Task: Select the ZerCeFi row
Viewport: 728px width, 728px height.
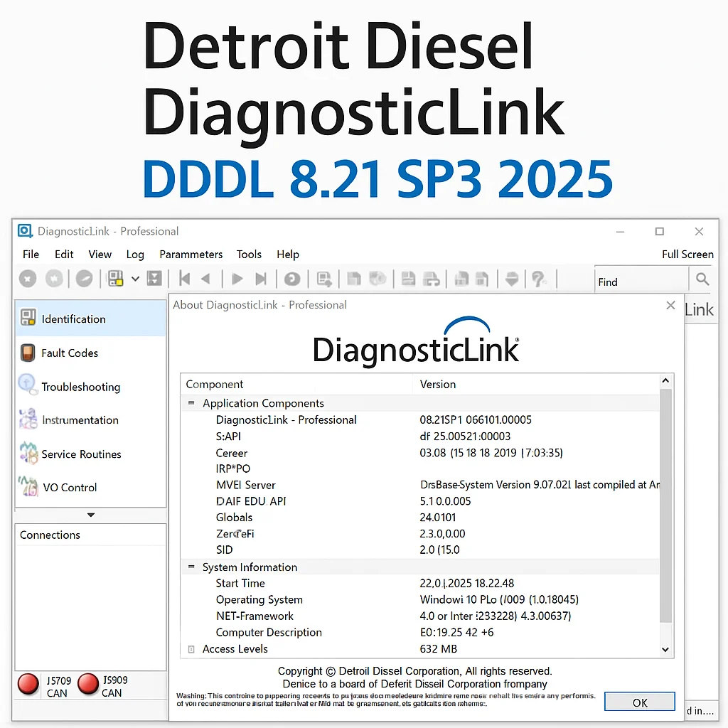Action: [x=420, y=534]
